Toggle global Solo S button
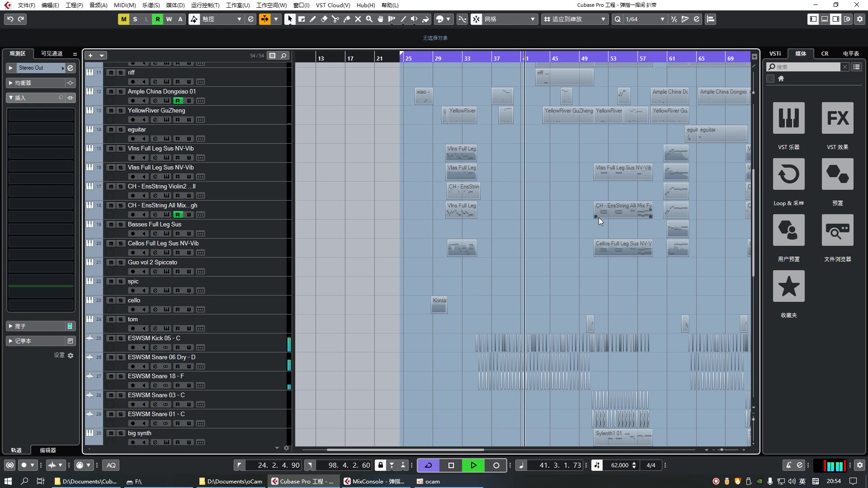Viewport: 868px width, 488px height. coord(135,19)
